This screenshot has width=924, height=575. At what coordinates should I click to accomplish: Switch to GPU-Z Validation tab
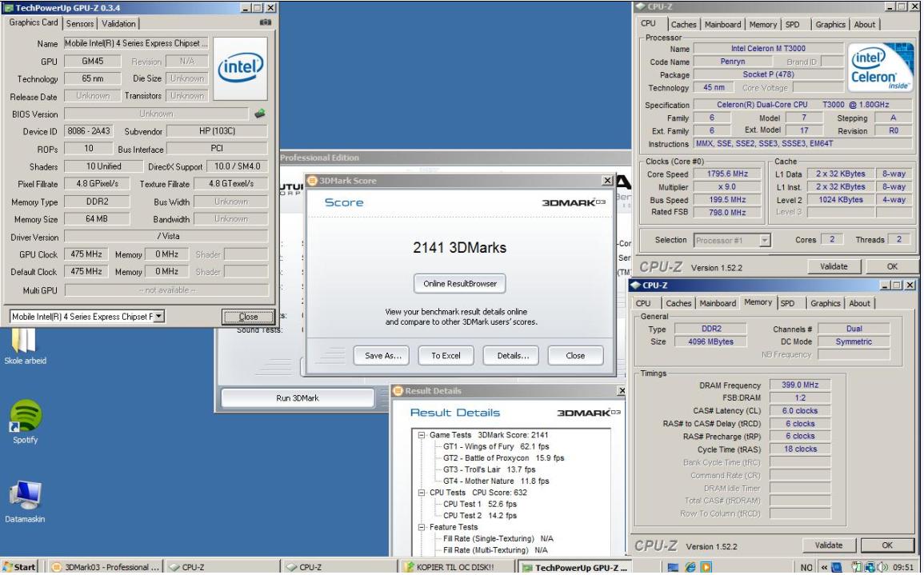[118, 23]
